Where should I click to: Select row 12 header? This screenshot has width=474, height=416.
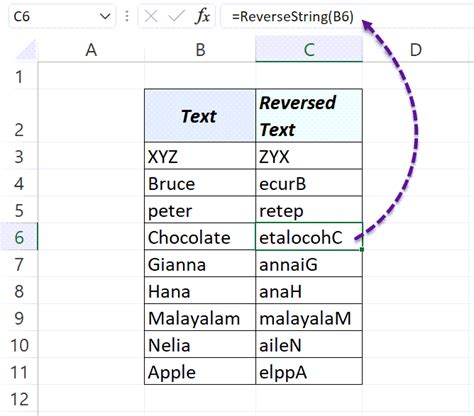coord(19,399)
